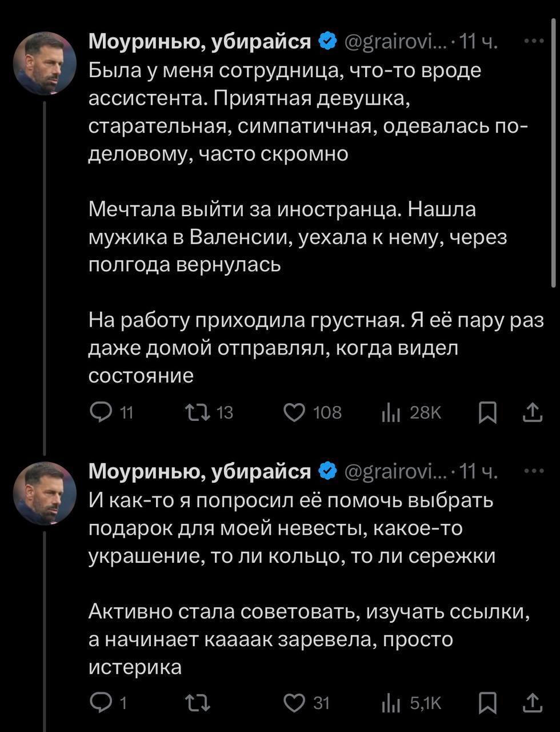Open profile photo on the second tweet
560x732 pixels.
pyautogui.click(x=45, y=493)
